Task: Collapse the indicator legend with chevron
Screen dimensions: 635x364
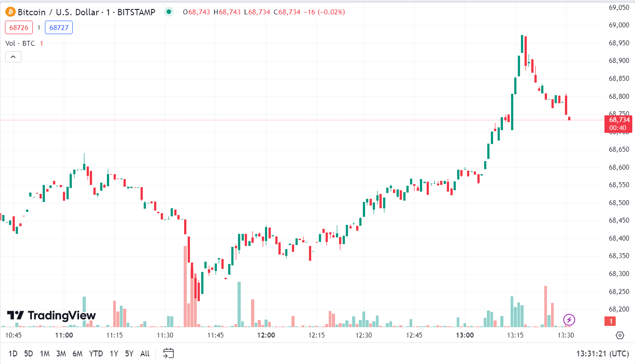Action: pyautogui.click(x=13, y=57)
